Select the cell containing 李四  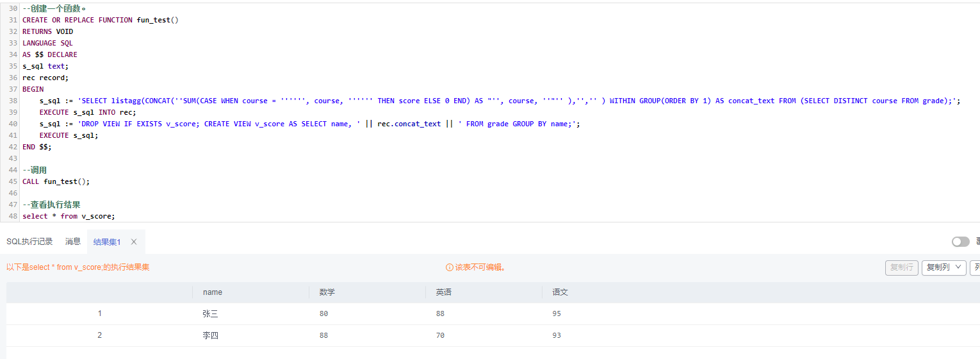(x=211, y=336)
